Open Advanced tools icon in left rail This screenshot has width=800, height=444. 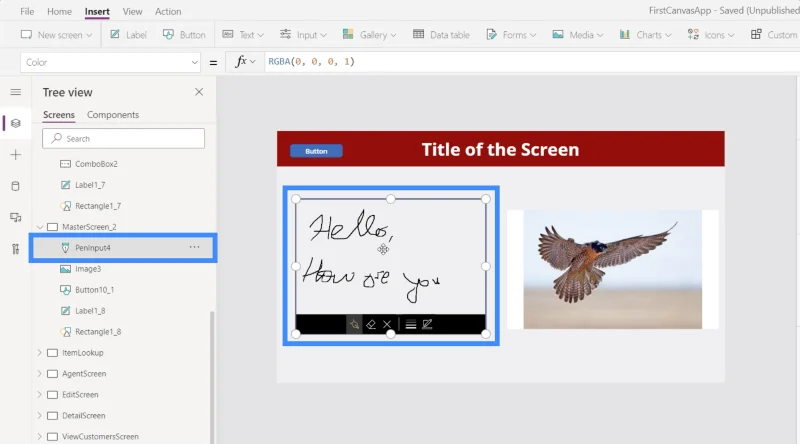pos(16,249)
